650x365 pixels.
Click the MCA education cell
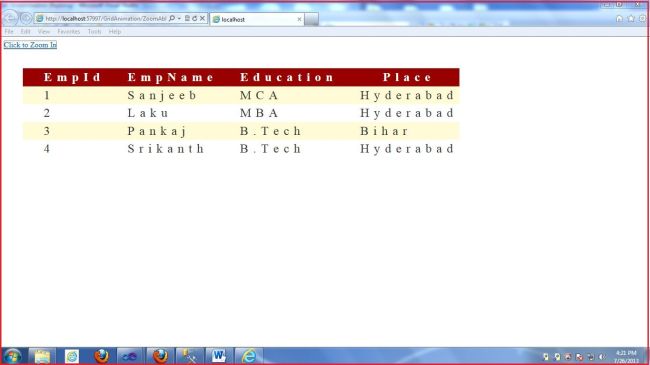point(259,95)
